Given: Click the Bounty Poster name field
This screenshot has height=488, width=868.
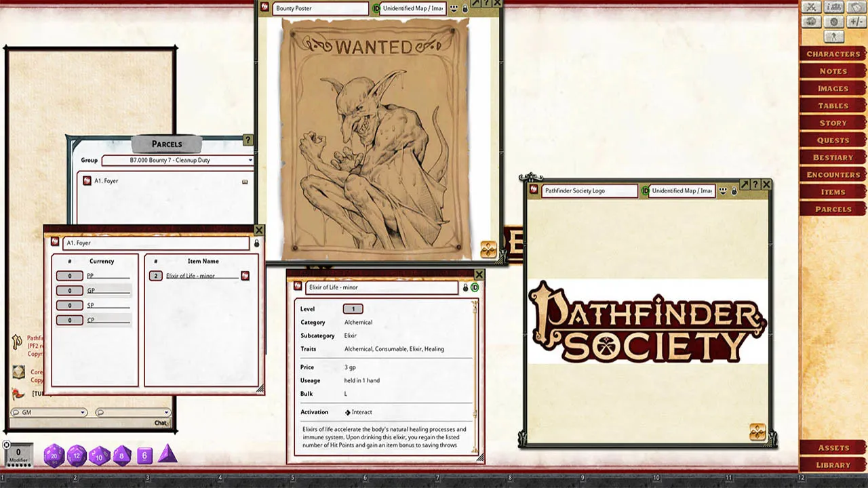Looking at the screenshot, I should [x=321, y=9].
